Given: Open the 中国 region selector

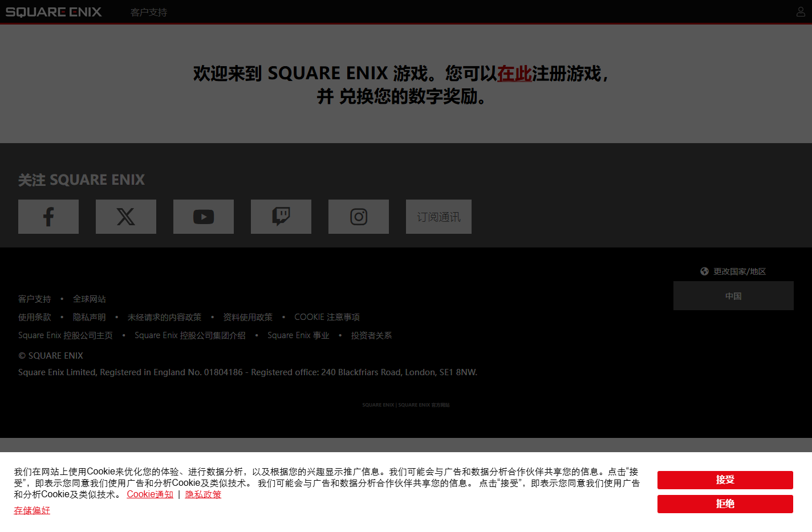Looking at the screenshot, I should click(x=733, y=296).
